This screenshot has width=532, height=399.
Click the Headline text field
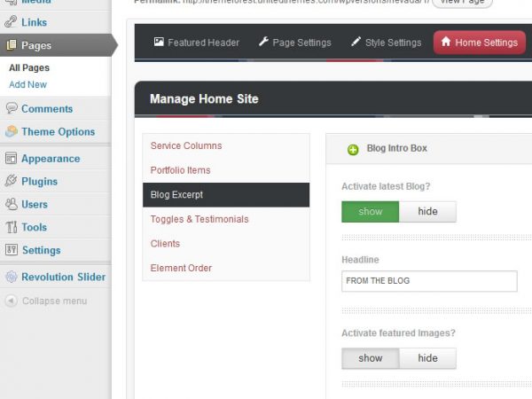point(429,281)
